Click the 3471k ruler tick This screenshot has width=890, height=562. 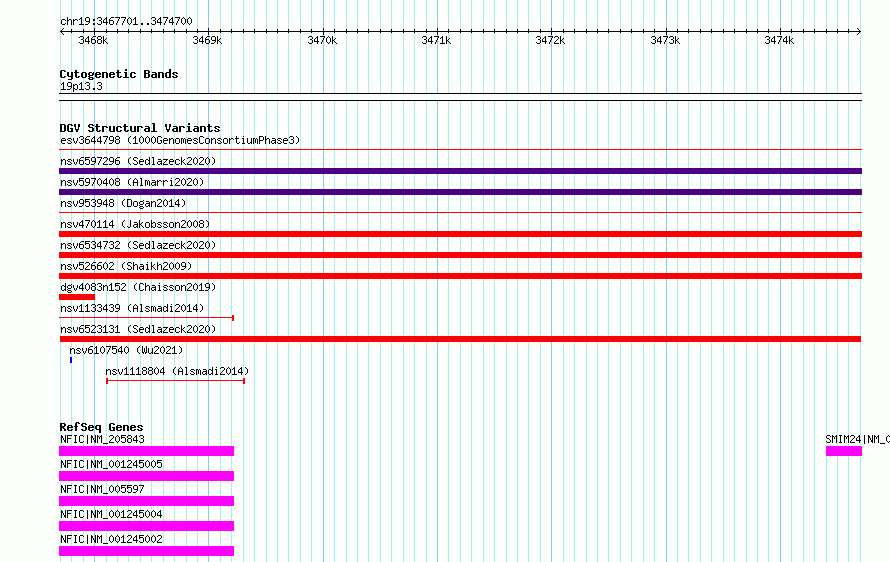(x=436, y=40)
